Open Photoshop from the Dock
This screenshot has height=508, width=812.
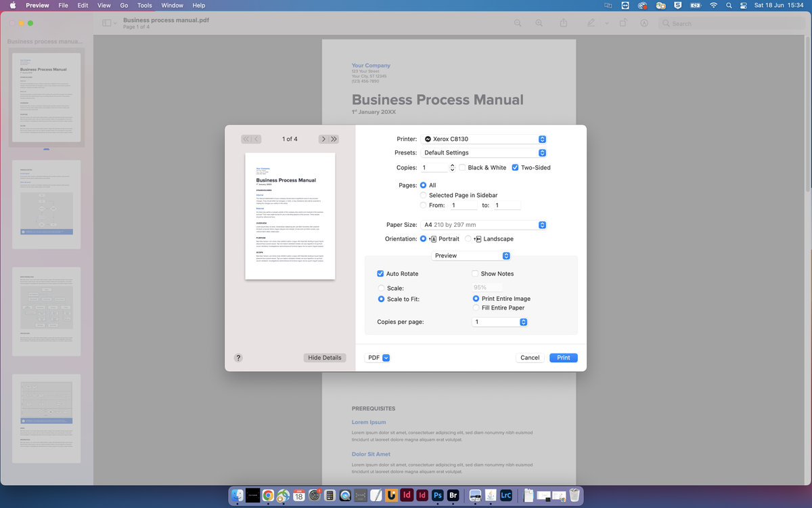point(438,495)
